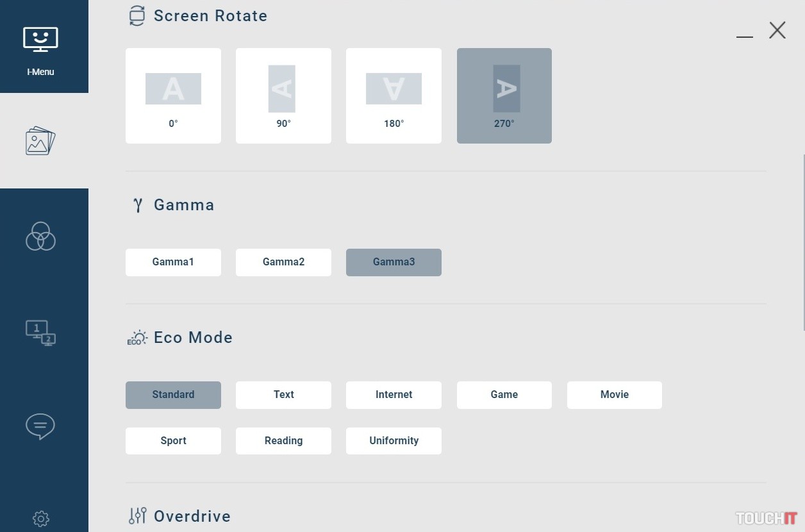
Task: Open the color circles sidebar icon
Action: [41, 237]
